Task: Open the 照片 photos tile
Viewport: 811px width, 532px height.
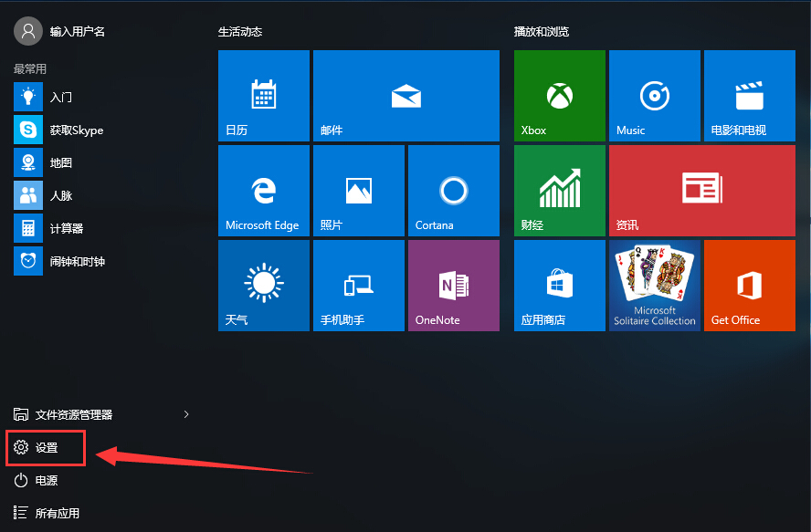Action: 358,190
